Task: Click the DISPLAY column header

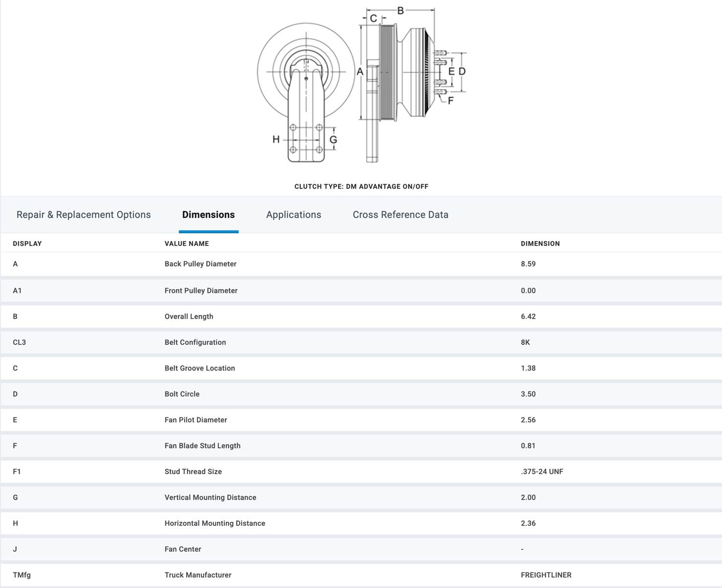Action: pyautogui.click(x=27, y=244)
